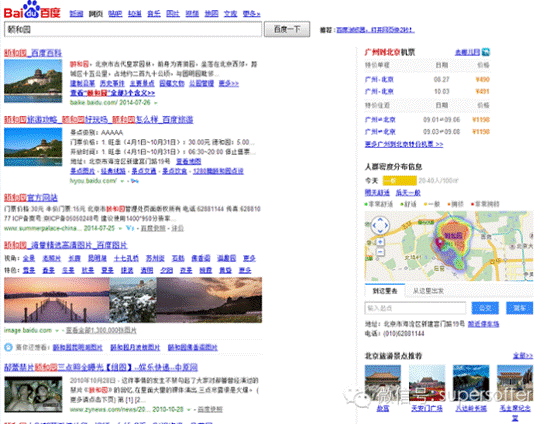Click the 公交 transit route button
This screenshot has height=424, width=550.
click(x=485, y=308)
